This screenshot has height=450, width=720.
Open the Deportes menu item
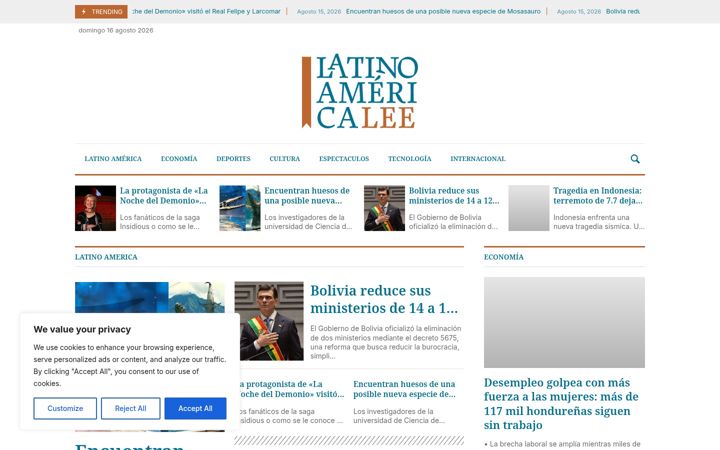pos(233,159)
